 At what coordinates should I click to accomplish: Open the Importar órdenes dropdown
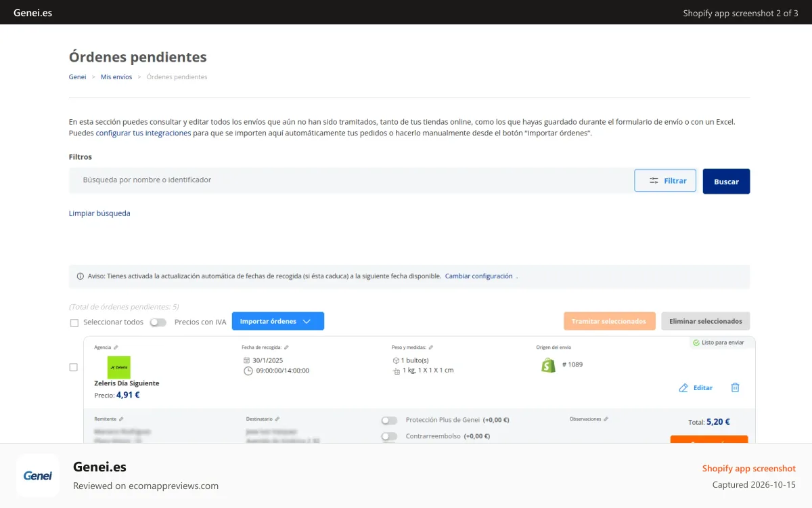pos(278,321)
